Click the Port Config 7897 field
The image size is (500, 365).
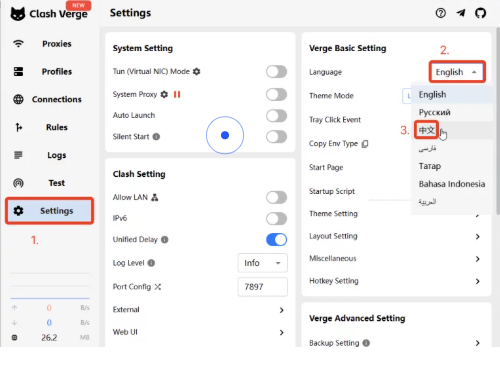pyautogui.click(x=263, y=287)
